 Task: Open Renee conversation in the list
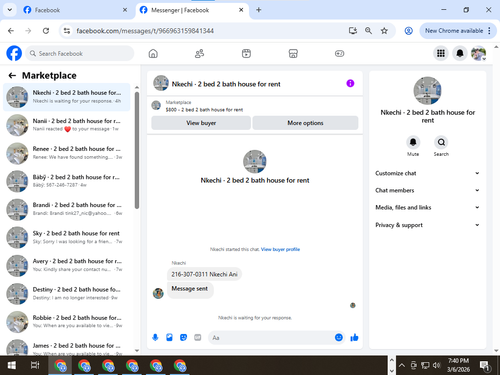point(67,153)
